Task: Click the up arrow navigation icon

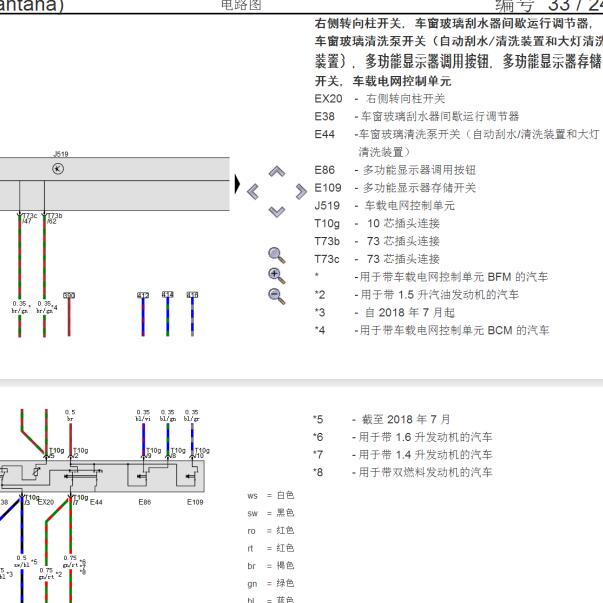Action: coord(277,172)
